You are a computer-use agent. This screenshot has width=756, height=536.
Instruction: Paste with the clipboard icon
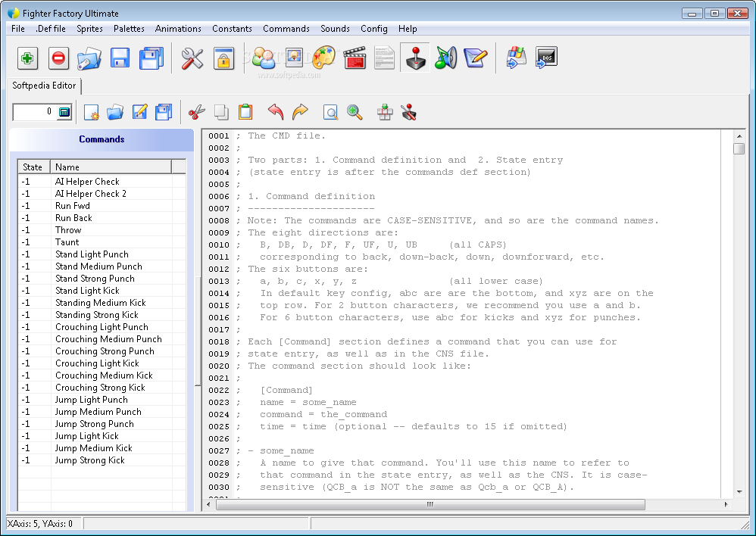pyautogui.click(x=245, y=112)
